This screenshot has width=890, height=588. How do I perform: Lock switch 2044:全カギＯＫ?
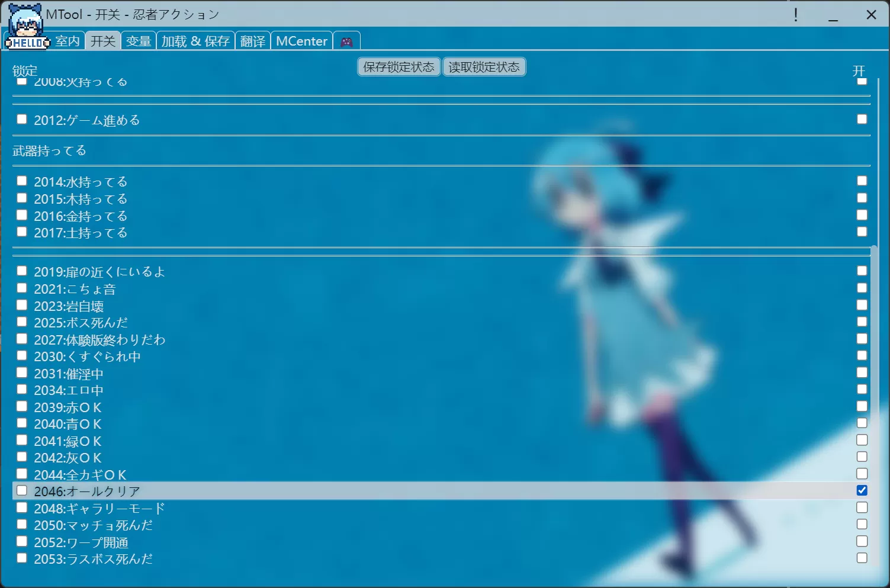(x=22, y=474)
